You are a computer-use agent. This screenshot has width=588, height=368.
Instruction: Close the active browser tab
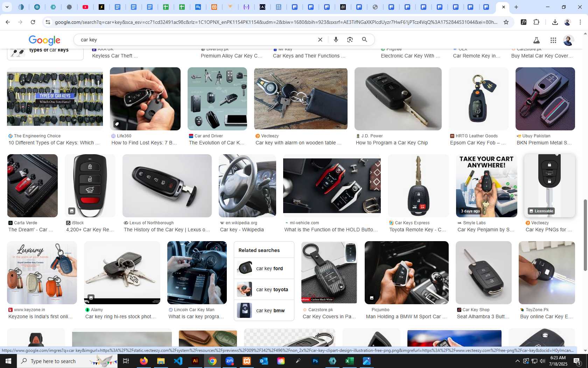pyautogui.click(x=504, y=7)
